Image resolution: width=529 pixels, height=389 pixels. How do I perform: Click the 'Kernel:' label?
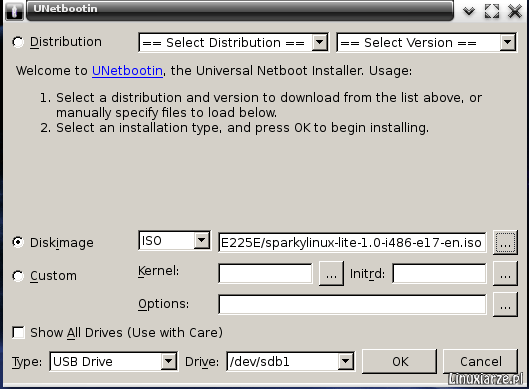[158, 271]
